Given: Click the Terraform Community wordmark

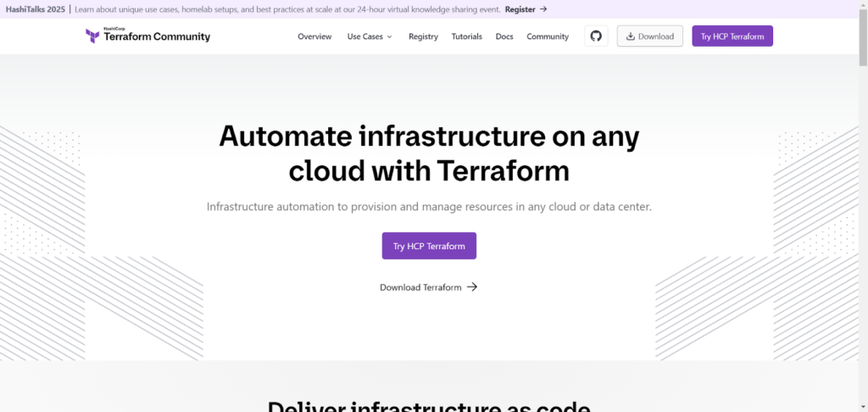Looking at the screenshot, I should coord(157,36).
